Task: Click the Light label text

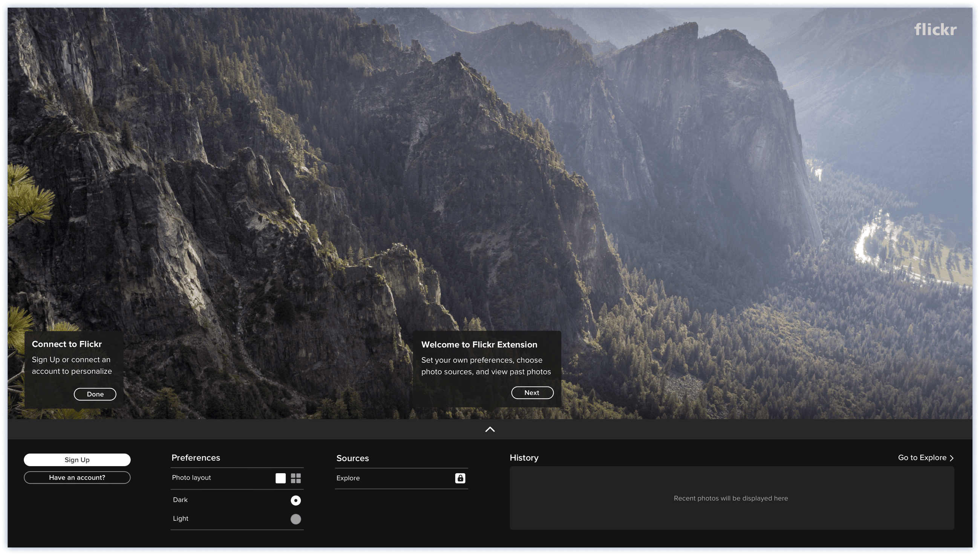Action: coord(181,518)
